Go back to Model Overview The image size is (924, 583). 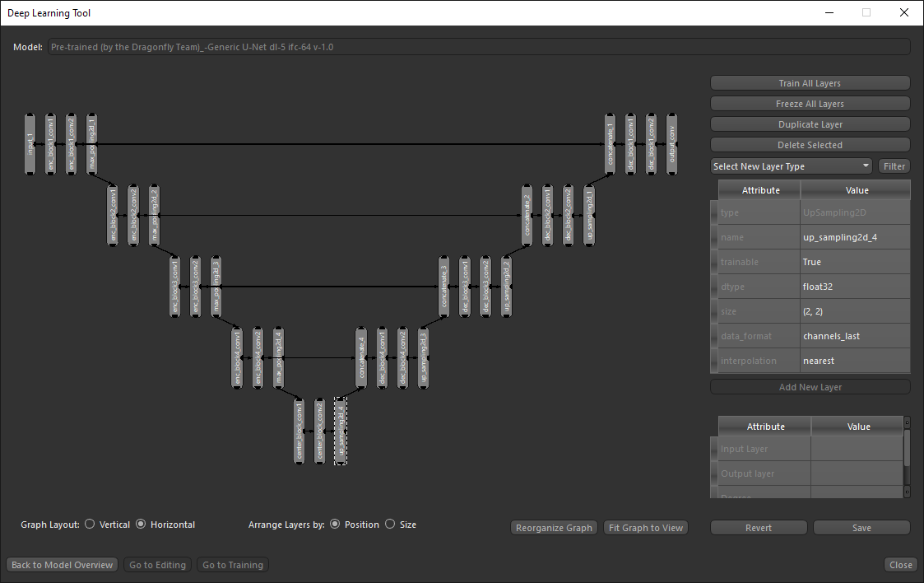[63, 565]
